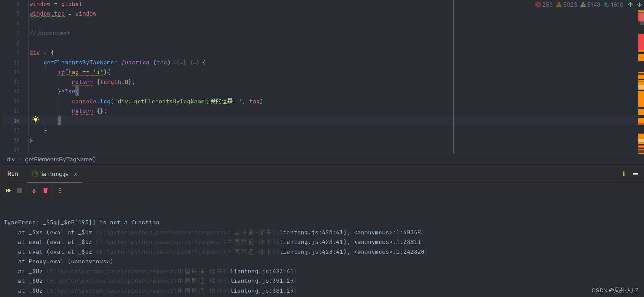Screen dimensions: 644x297
Task: Open the Run panel options menu
Action: pyautogui.click(x=624, y=174)
